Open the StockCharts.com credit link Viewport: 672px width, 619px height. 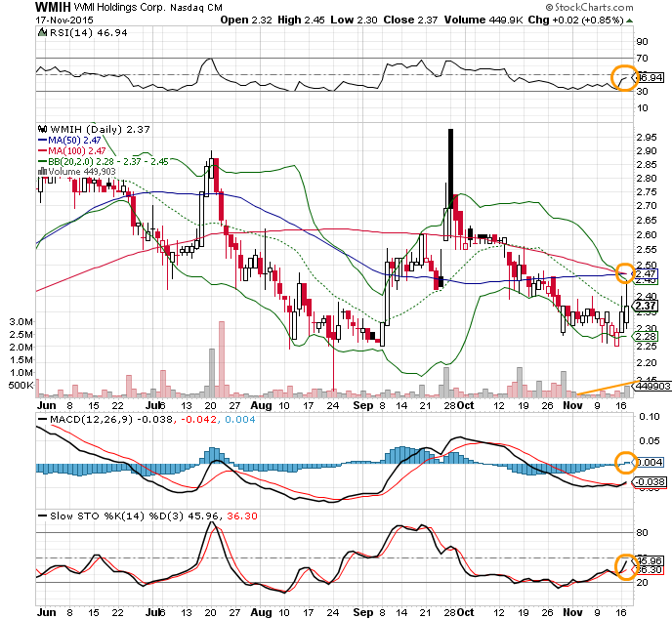(x=589, y=7)
